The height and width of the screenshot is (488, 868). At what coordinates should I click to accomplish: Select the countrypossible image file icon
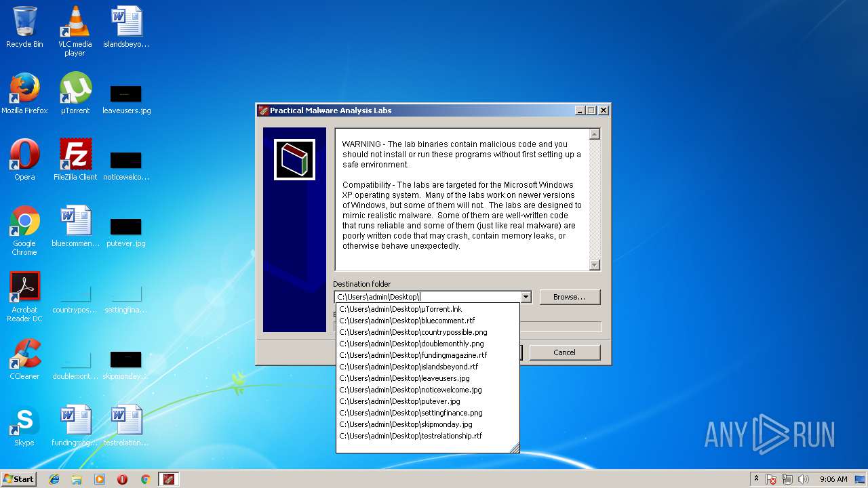(x=75, y=298)
